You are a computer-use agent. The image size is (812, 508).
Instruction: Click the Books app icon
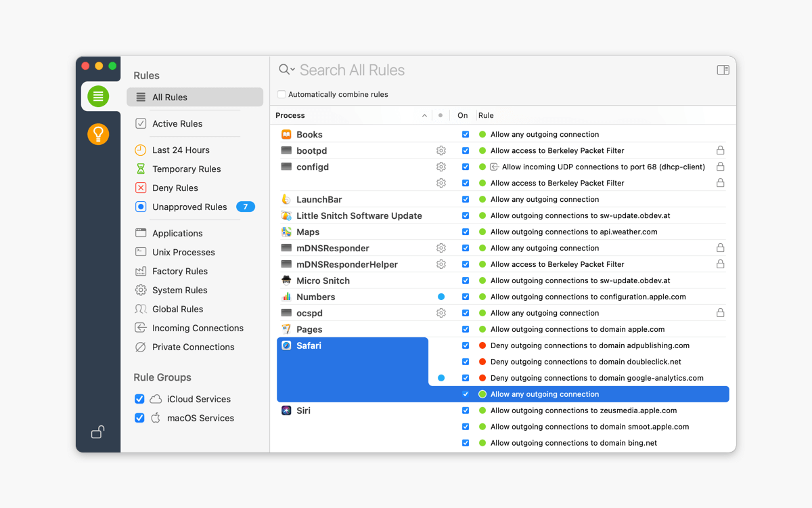[x=286, y=134]
